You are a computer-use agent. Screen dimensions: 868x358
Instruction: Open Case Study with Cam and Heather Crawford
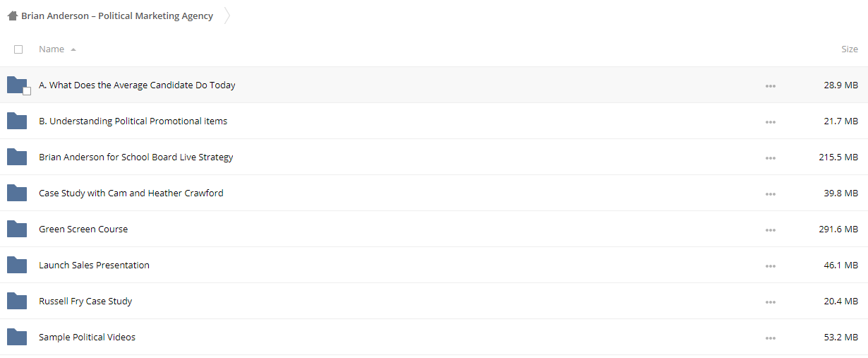(x=131, y=193)
